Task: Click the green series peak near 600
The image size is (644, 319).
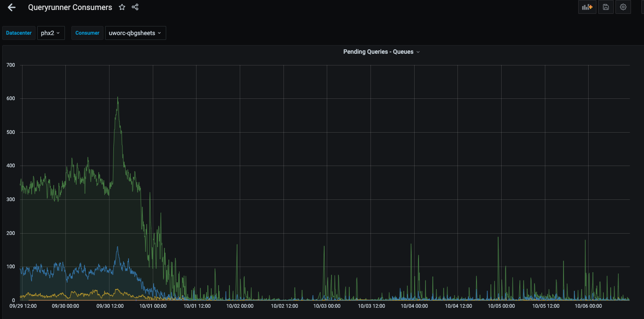Action: [x=117, y=98]
